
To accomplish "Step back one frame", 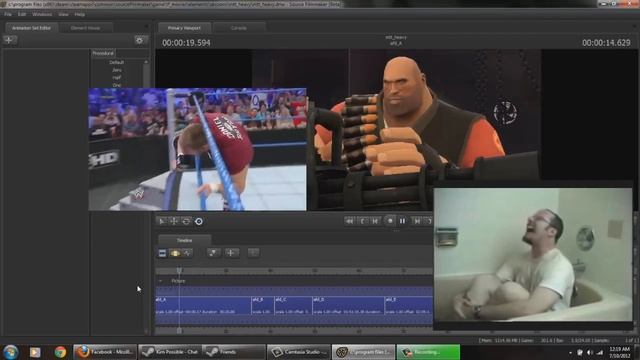I will coord(375,221).
